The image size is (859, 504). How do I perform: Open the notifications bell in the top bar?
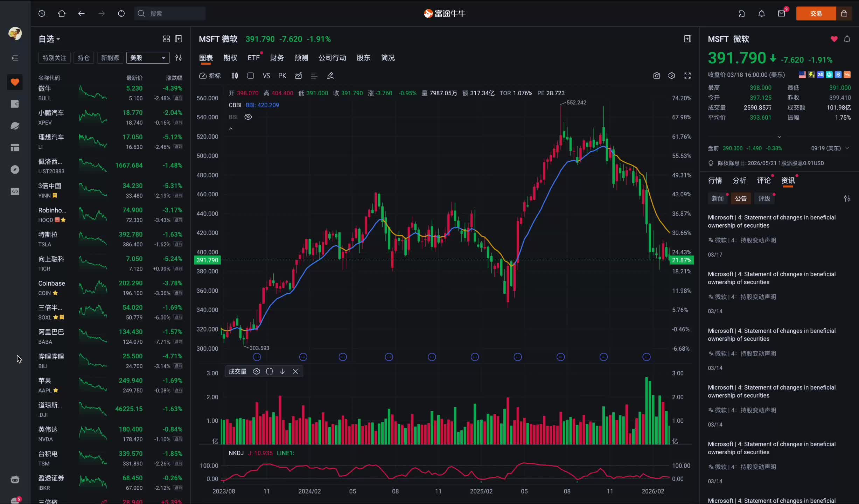pyautogui.click(x=761, y=14)
